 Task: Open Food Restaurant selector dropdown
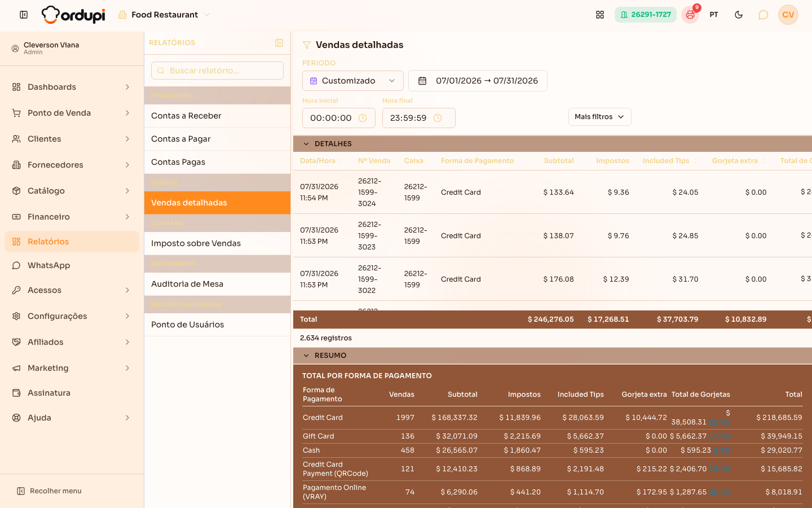164,15
